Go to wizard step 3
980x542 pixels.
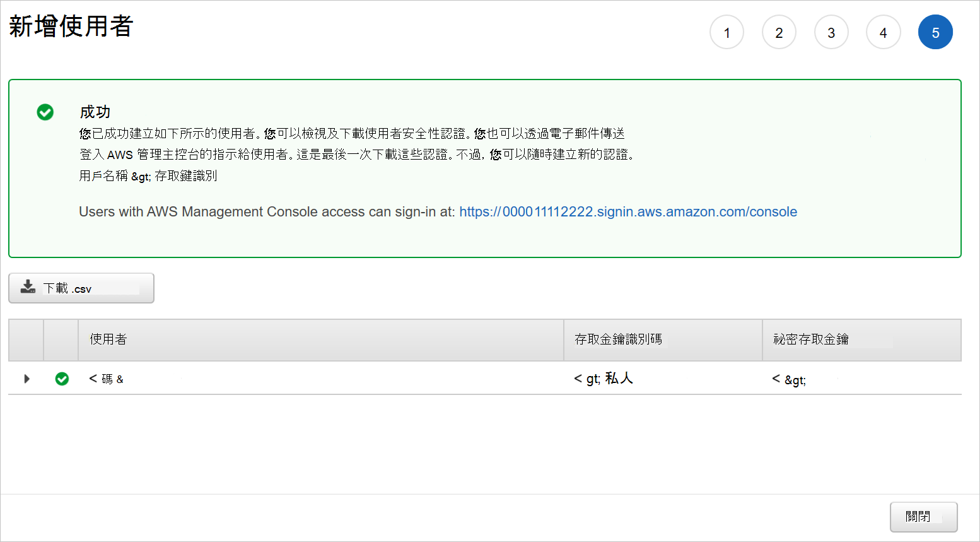pos(831,32)
